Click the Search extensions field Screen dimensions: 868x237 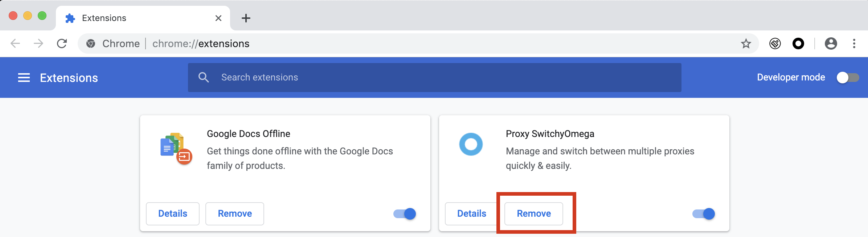435,78
